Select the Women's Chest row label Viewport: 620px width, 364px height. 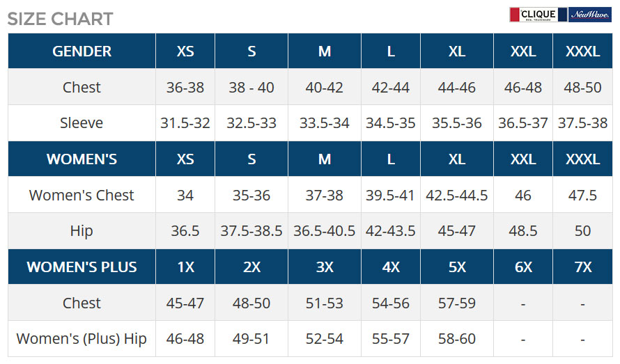[82, 196]
